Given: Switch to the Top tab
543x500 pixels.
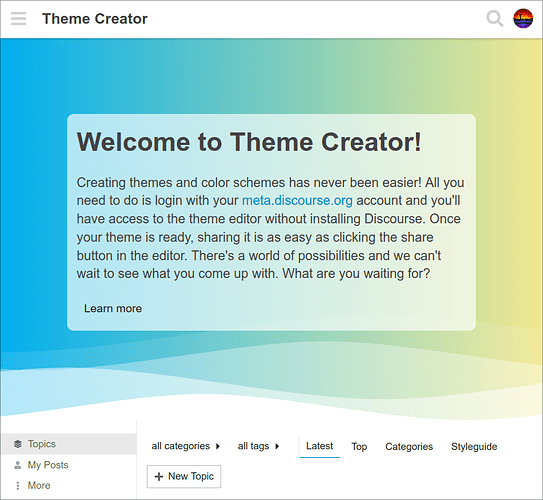Looking at the screenshot, I should [x=359, y=446].
